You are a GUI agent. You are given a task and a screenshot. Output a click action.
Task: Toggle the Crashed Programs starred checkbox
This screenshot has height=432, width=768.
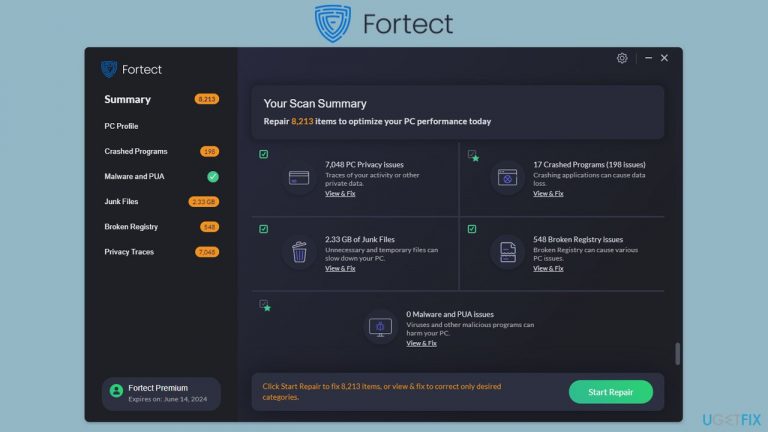pos(473,156)
